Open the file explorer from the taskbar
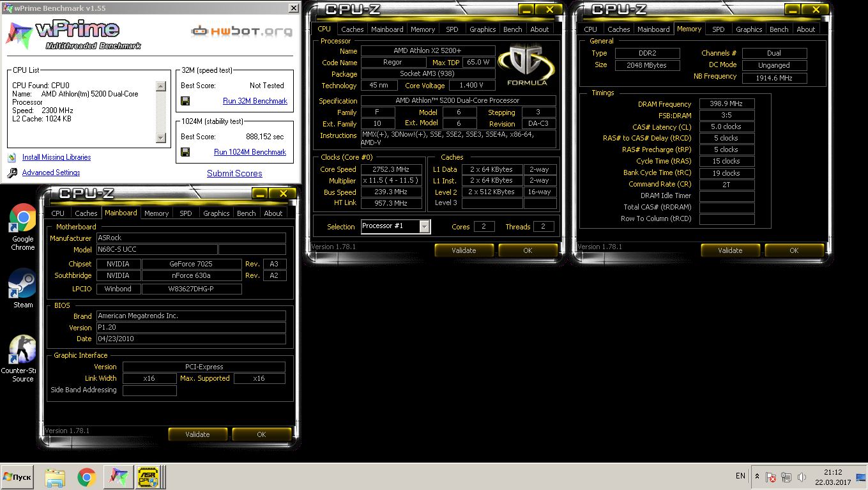 (x=56, y=477)
